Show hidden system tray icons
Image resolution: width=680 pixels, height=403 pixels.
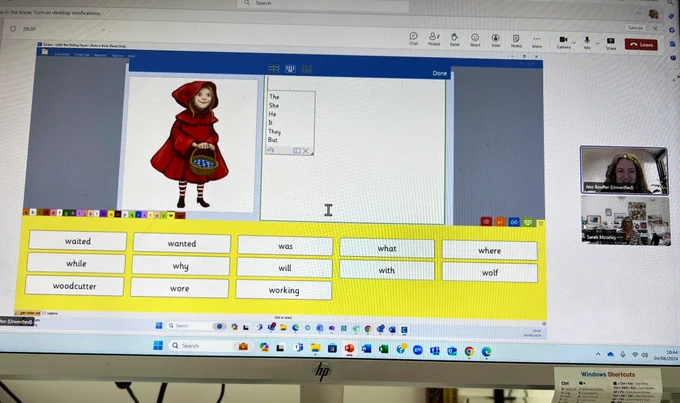598,354
